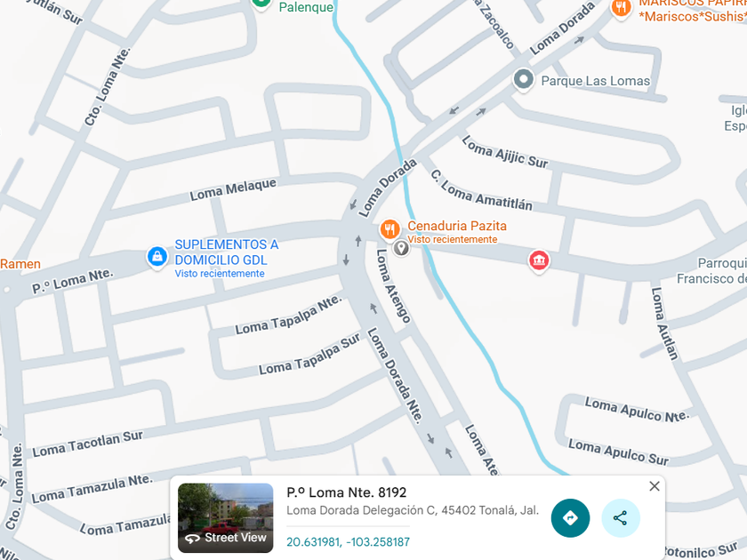The height and width of the screenshot is (560, 747).
Task: Select the P.º Loma Nte. 8192 address title
Action: pos(346,492)
